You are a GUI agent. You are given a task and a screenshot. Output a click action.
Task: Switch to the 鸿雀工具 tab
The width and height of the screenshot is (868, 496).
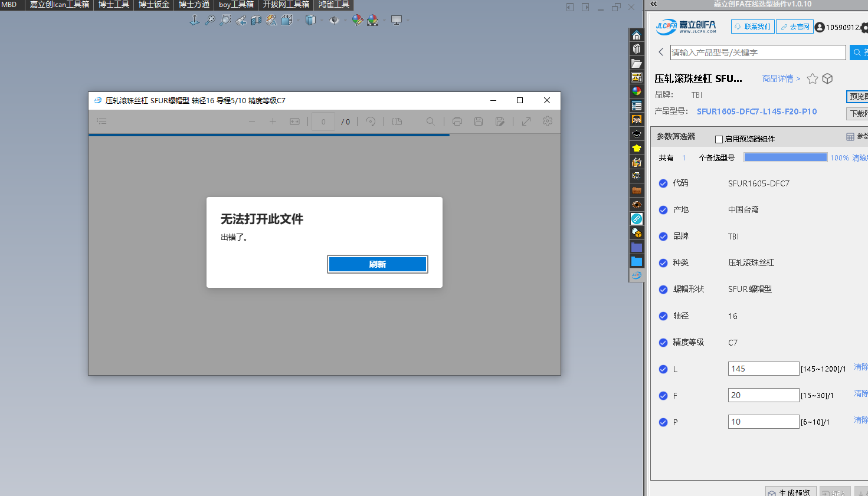pos(333,5)
